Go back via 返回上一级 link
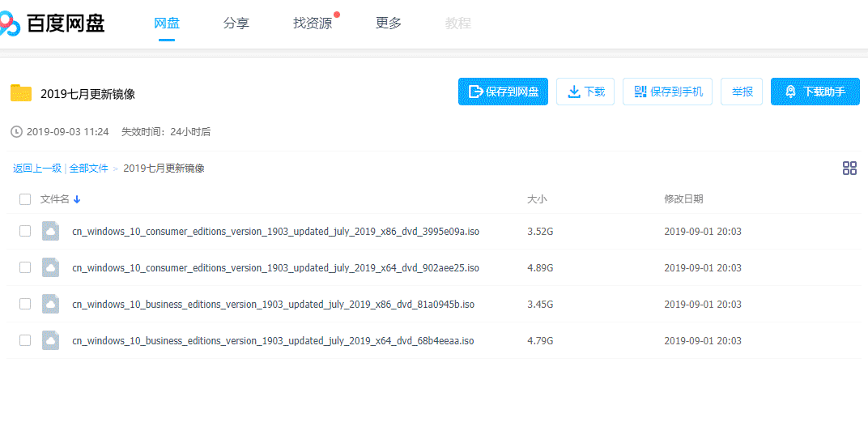The height and width of the screenshot is (431, 868). pyautogui.click(x=37, y=169)
